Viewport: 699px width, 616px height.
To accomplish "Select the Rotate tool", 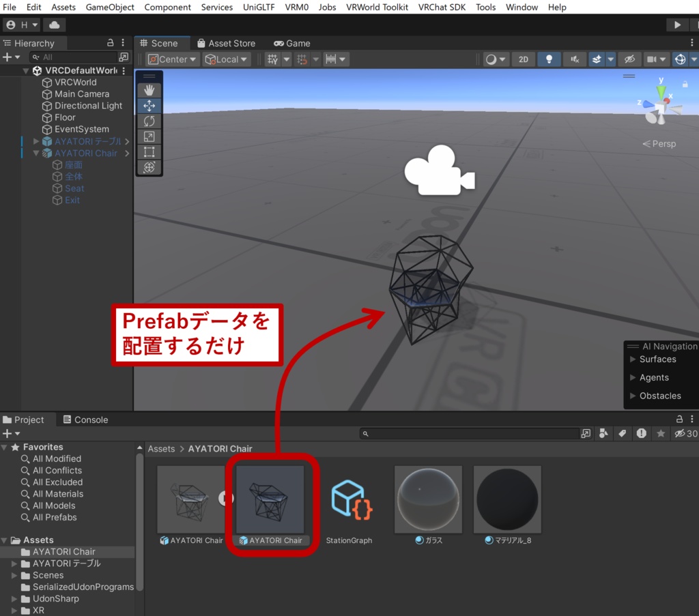I will tap(149, 121).
